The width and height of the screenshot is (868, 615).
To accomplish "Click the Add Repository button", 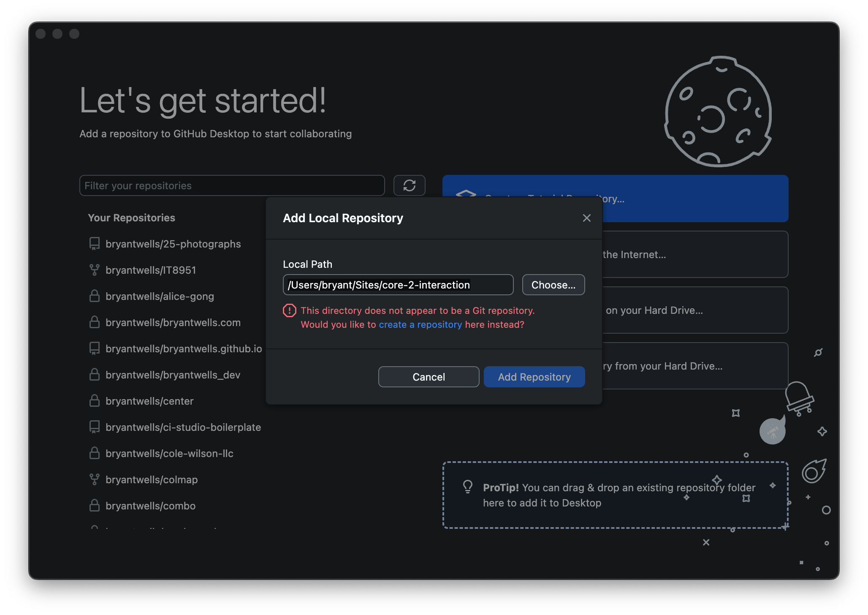I will pyautogui.click(x=534, y=377).
